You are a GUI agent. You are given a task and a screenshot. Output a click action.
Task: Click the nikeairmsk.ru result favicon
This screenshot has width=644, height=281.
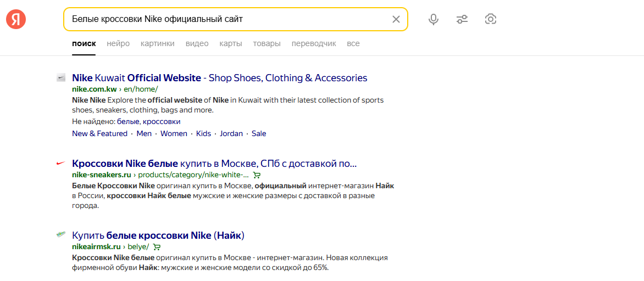[61, 235]
